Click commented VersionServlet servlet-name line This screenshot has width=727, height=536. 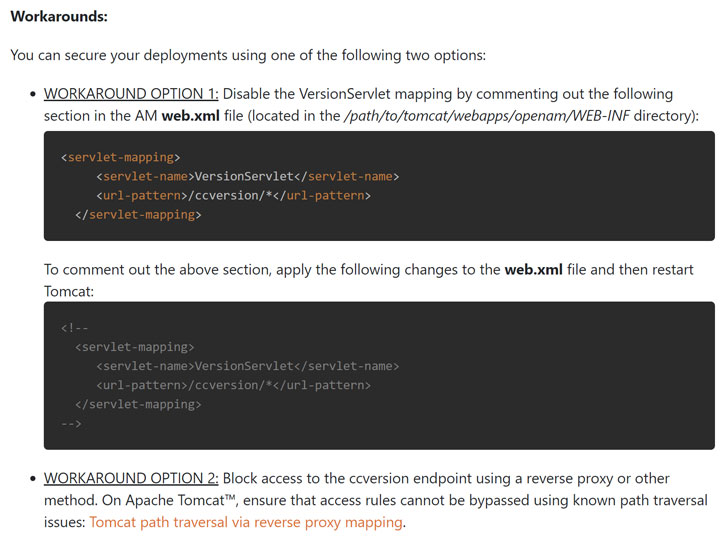pos(248,366)
